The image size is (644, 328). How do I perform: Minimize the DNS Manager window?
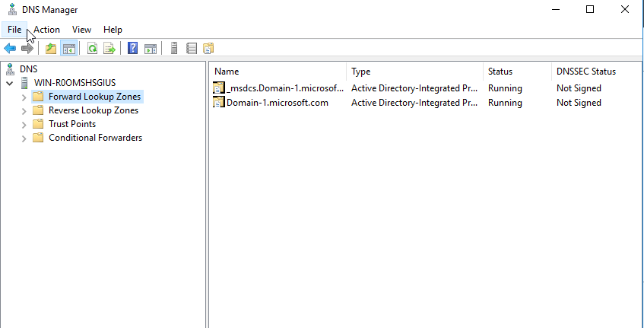click(555, 9)
